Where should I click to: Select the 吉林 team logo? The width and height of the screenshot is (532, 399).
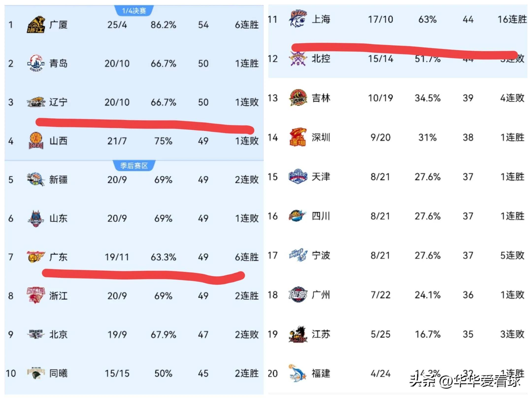[x=298, y=98]
